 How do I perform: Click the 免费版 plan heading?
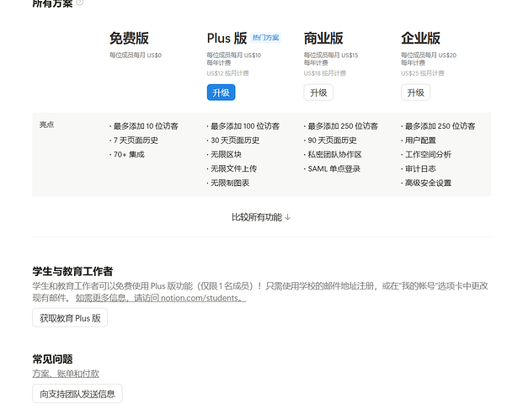[129, 38]
